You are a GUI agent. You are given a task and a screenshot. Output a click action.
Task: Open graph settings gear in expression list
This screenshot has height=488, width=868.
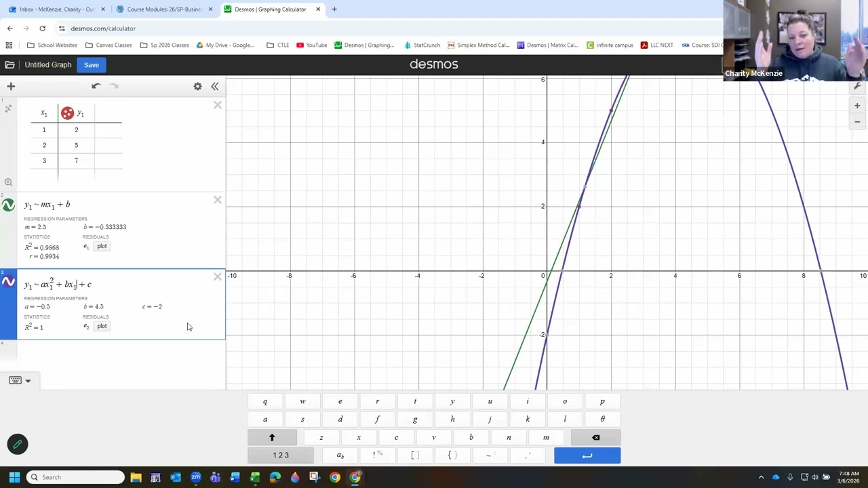197,86
